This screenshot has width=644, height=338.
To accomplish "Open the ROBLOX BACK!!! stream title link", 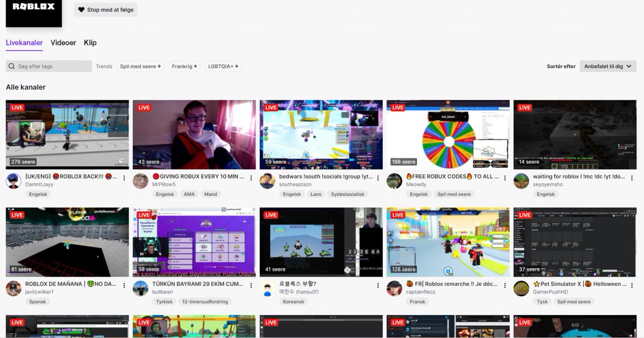I will pyautogui.click(x=71, y=177).
